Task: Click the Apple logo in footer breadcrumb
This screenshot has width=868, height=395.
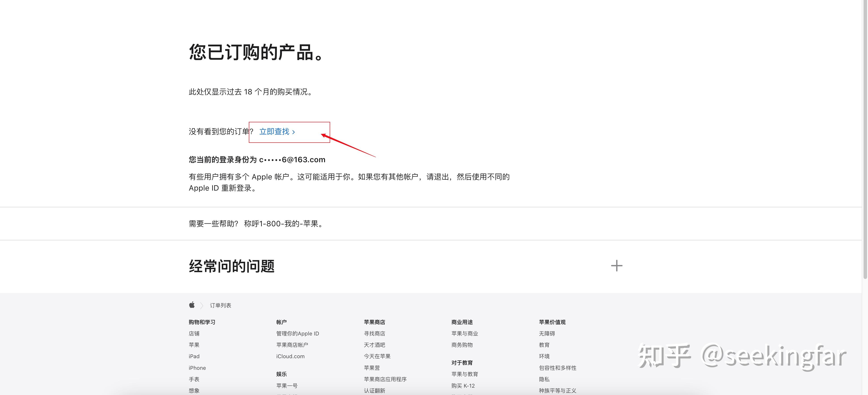Action: 192,305
